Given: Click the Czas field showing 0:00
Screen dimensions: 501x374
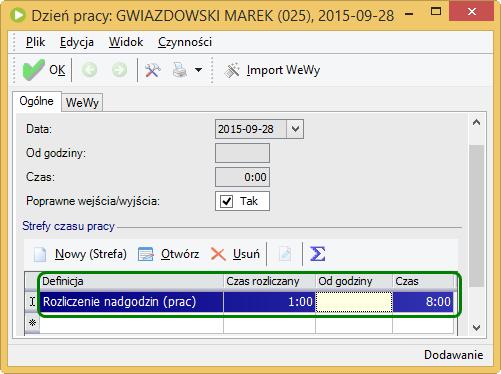Looking at the screenshot, I should (x=242, y=177).
